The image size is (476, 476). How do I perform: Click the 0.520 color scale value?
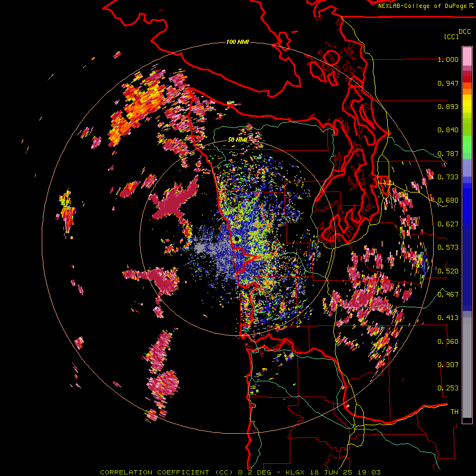coord(448,271)
